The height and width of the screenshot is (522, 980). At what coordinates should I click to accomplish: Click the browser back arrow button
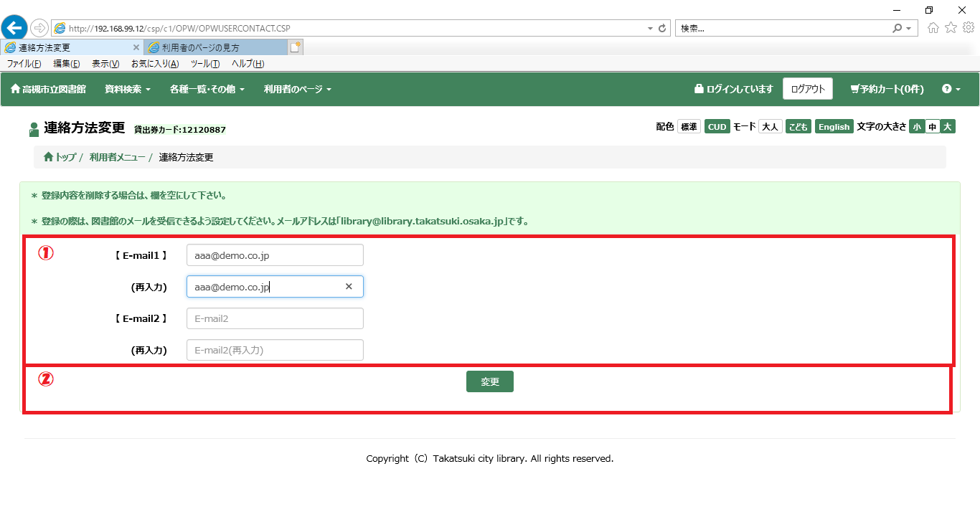coord(14,28)
